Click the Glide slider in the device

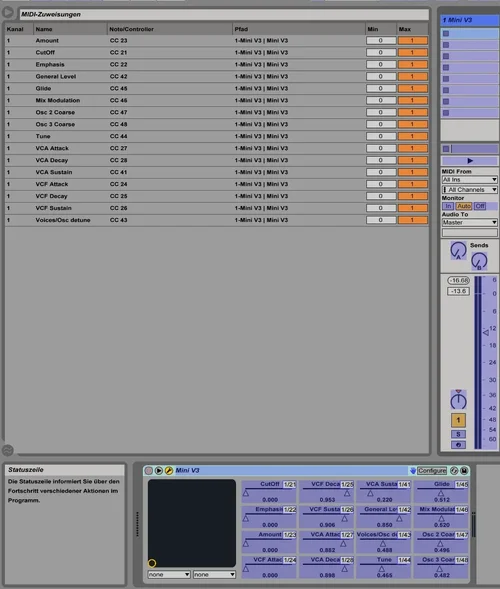tap(441, 492)
